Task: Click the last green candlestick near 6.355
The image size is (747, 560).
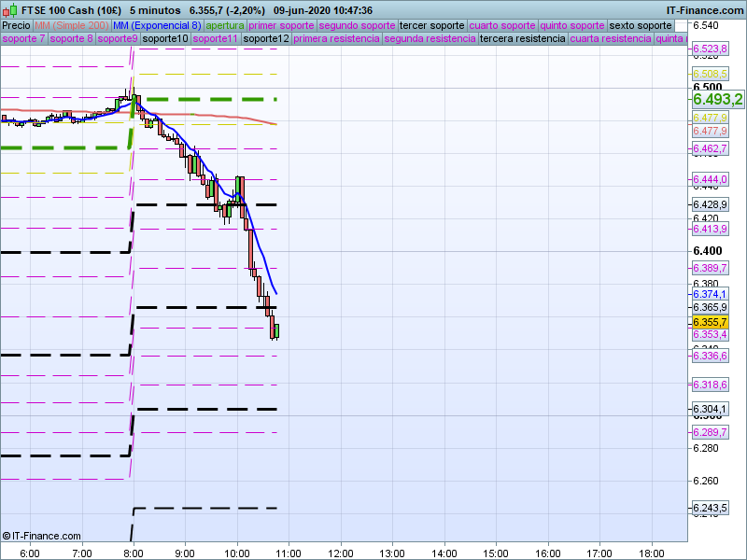Action: [276, 331]
